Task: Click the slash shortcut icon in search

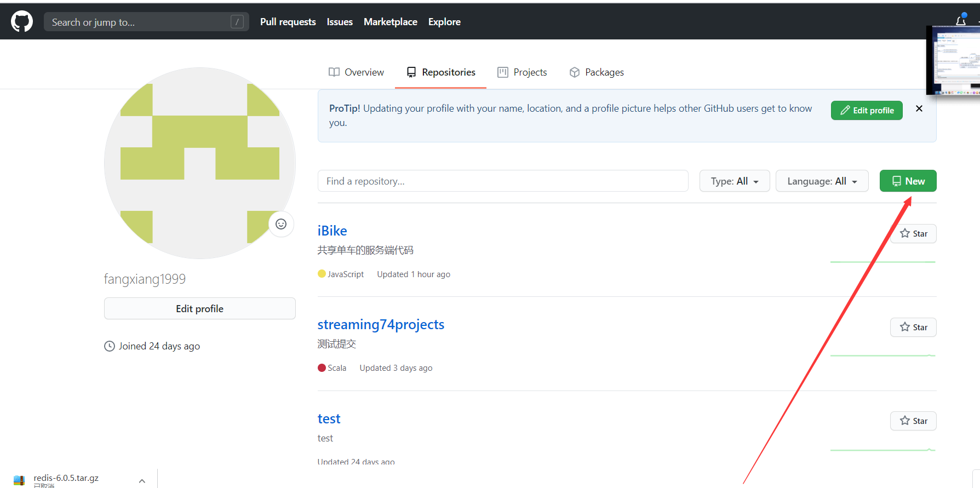Action: coord(237,22)
